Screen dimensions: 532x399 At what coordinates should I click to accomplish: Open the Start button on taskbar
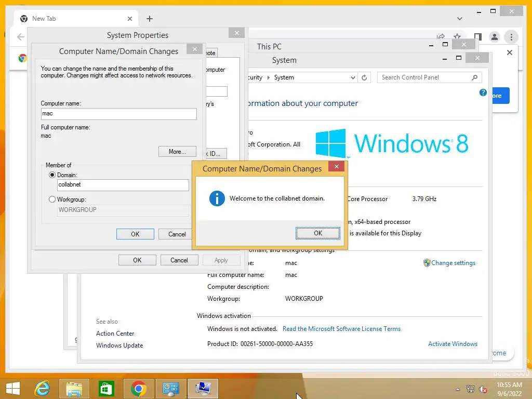(x=13, y=389)
